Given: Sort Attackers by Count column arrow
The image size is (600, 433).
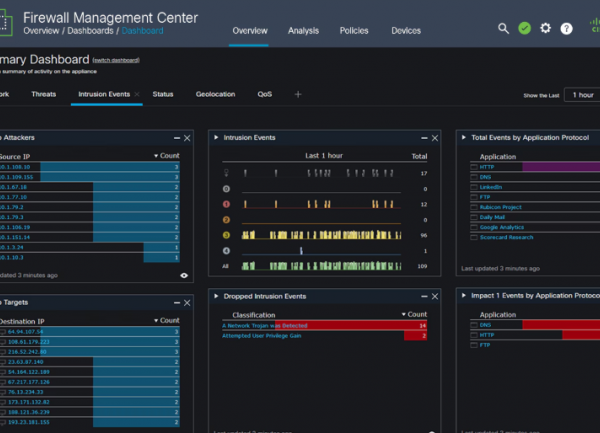Looking at the screenshot, I should (x=156, y=156).
